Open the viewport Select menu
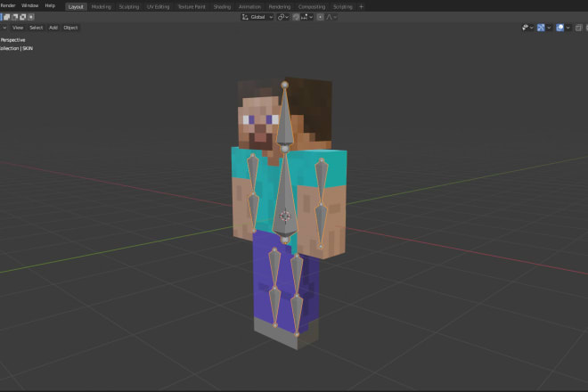 click(x=36, y=28)
